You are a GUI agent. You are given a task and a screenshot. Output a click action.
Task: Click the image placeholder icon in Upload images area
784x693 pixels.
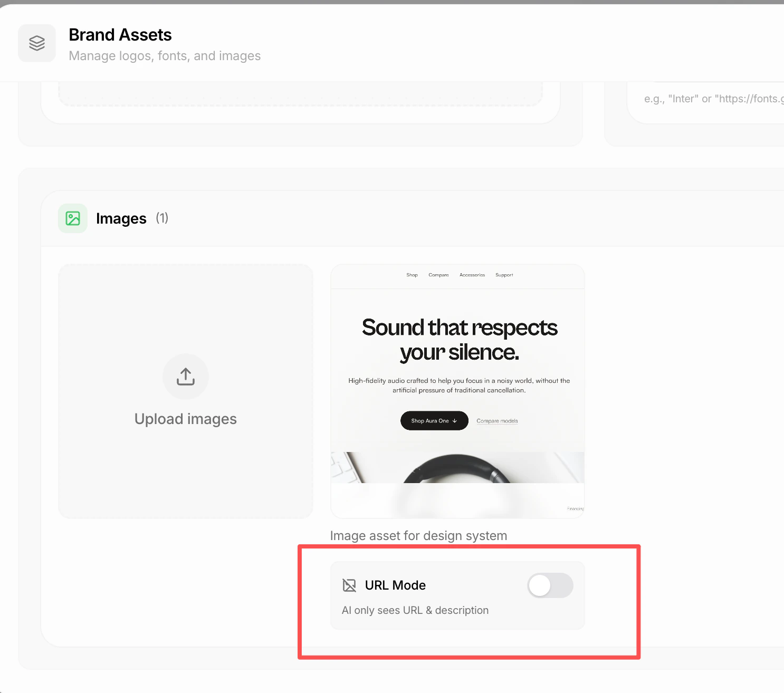(185, 376)
